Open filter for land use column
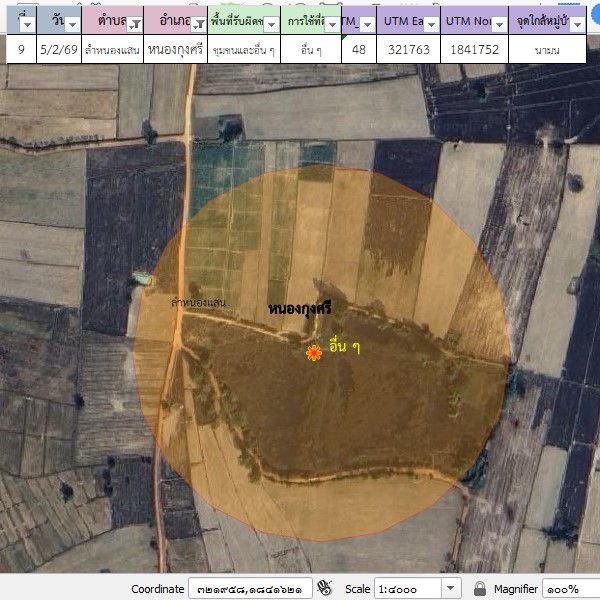 click(330, 24)
